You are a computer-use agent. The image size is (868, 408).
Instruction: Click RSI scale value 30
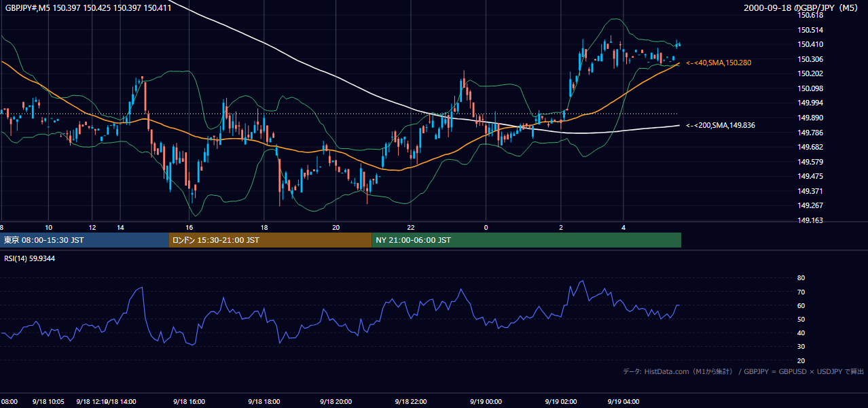pyautogui.click(x=801, y=347)
